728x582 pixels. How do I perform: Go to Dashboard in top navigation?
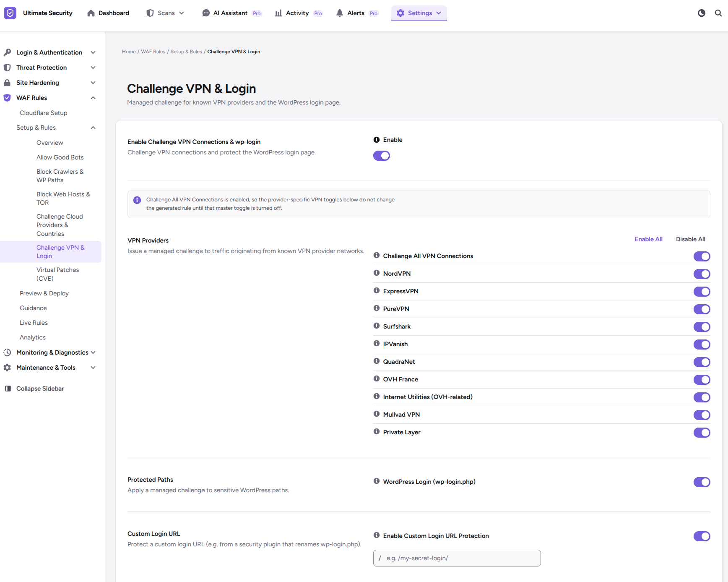pos(108,13)
